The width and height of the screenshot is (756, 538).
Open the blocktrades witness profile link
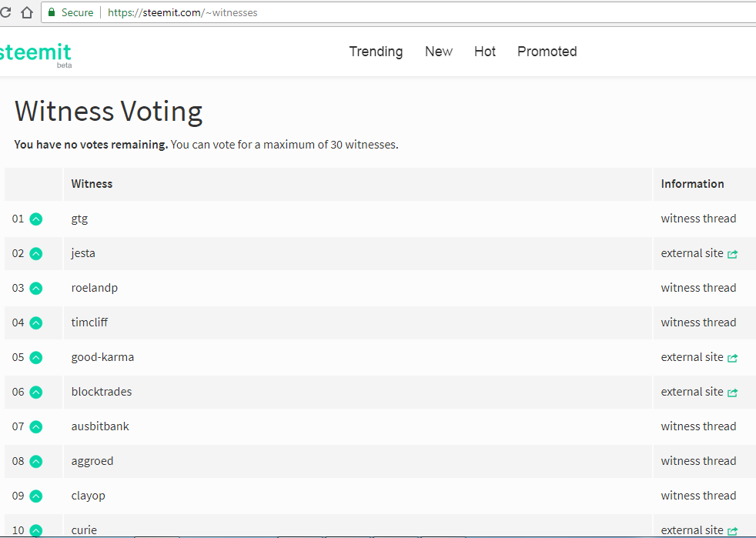point(102,392)
